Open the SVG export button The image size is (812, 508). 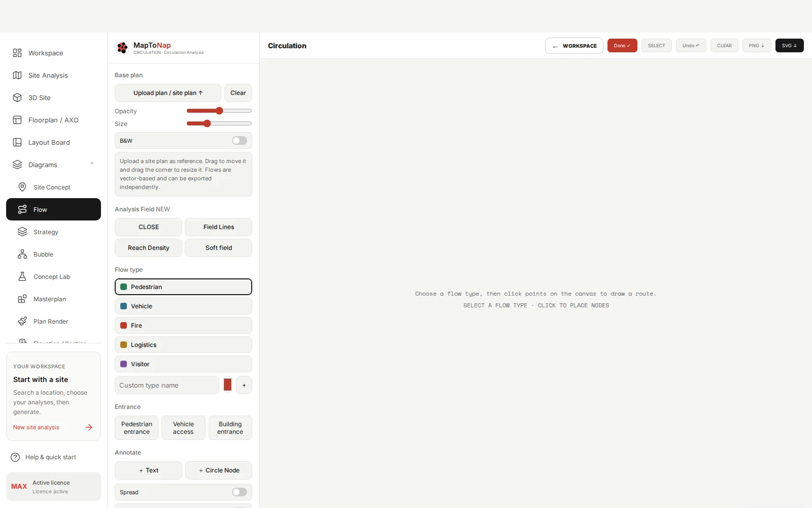tap(789, 46)
